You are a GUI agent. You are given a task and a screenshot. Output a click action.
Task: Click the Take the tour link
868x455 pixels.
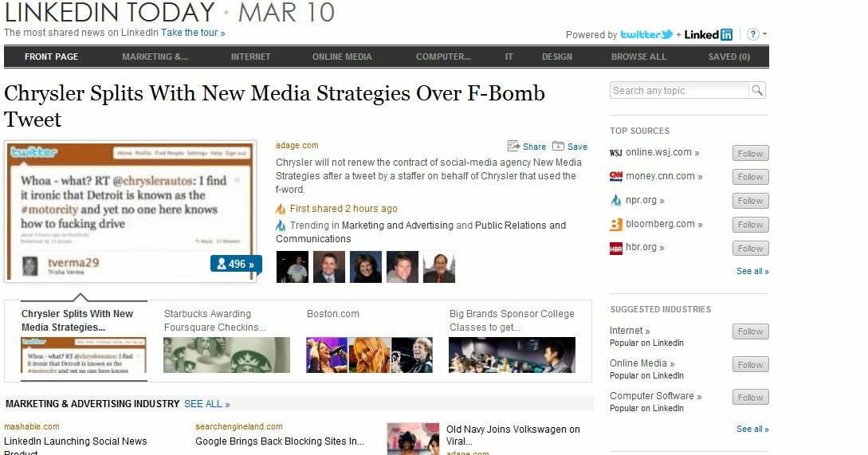(x=193, y=33)
